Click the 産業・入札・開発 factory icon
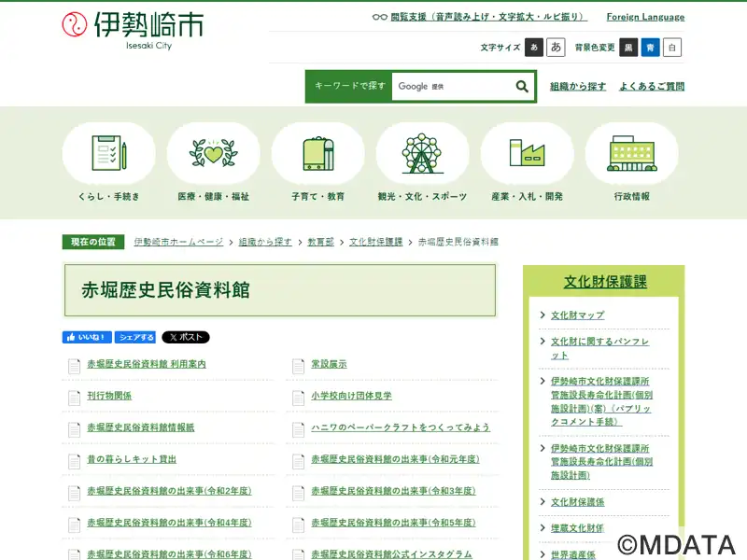The image size is (747, 560). click(x=527, y=154)
